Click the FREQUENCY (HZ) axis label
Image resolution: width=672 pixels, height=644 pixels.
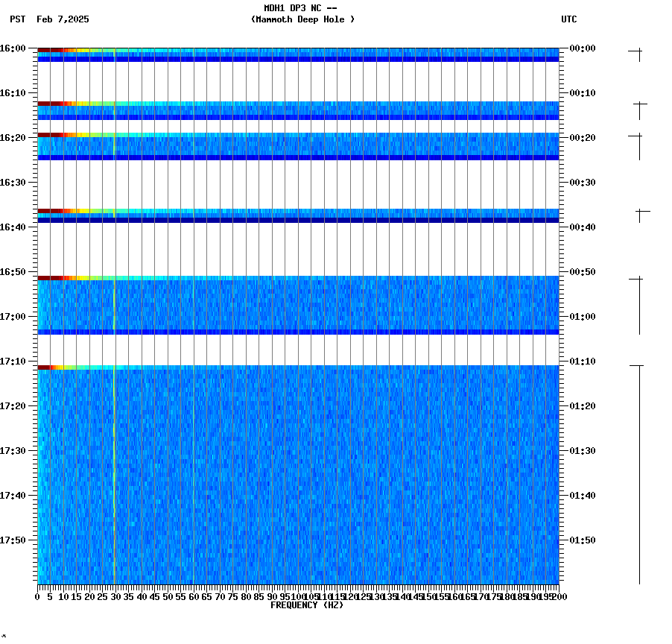tap(308, 604)
